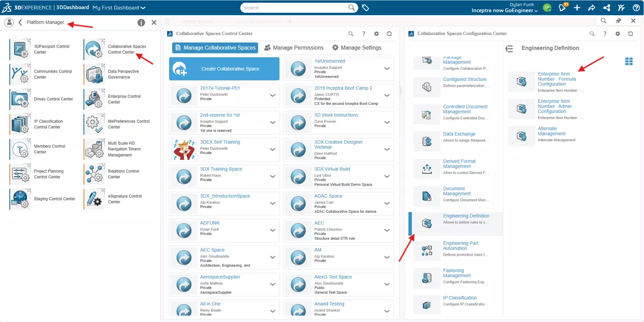Click the info icon in Platform Manager

point(141,22)
